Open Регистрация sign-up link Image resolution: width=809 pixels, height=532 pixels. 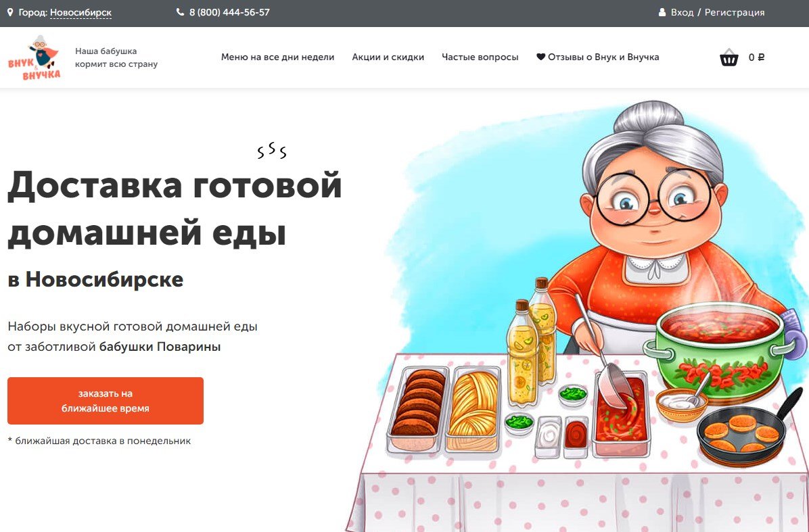point(735,12)
